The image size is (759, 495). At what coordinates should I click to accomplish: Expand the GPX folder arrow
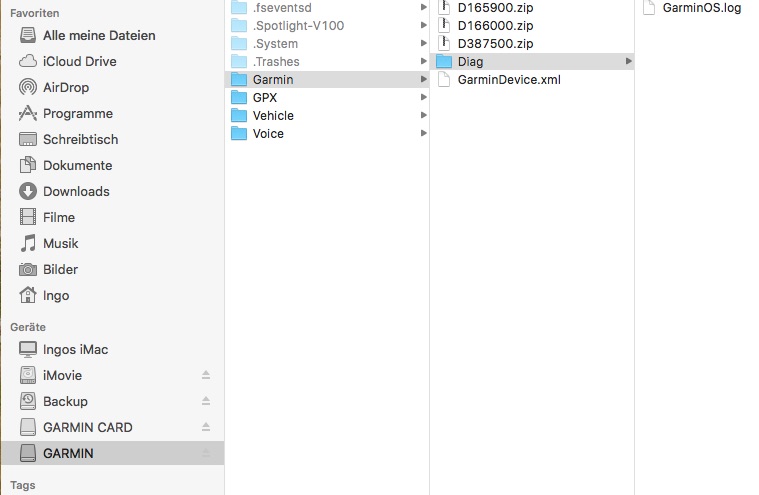tap(424, 97)
